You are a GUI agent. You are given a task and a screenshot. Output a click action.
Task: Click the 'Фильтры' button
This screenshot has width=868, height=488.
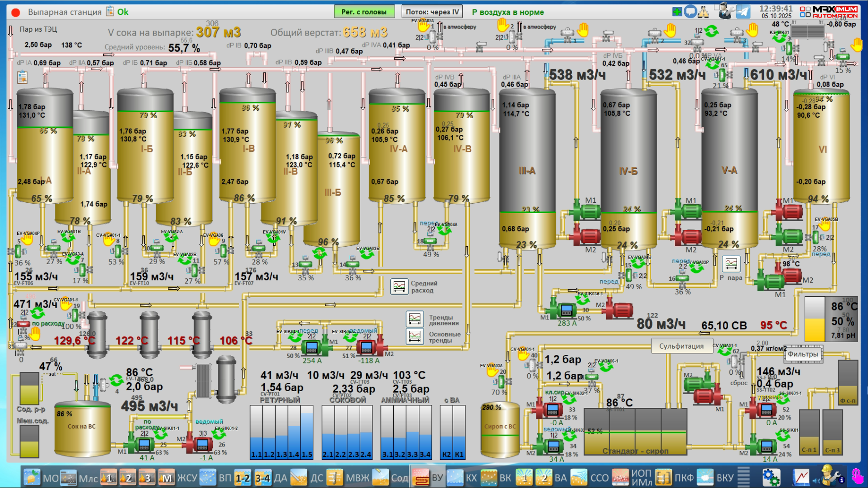pyautogui.click(x=802, y=354)
